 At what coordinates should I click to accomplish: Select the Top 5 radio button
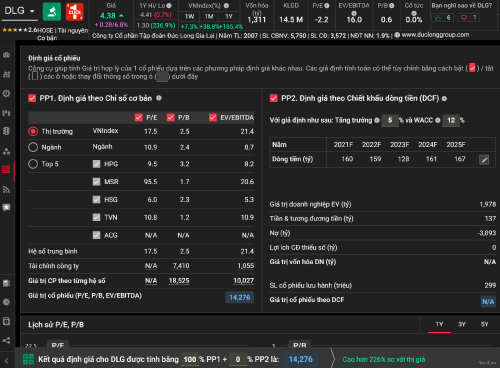33,164
